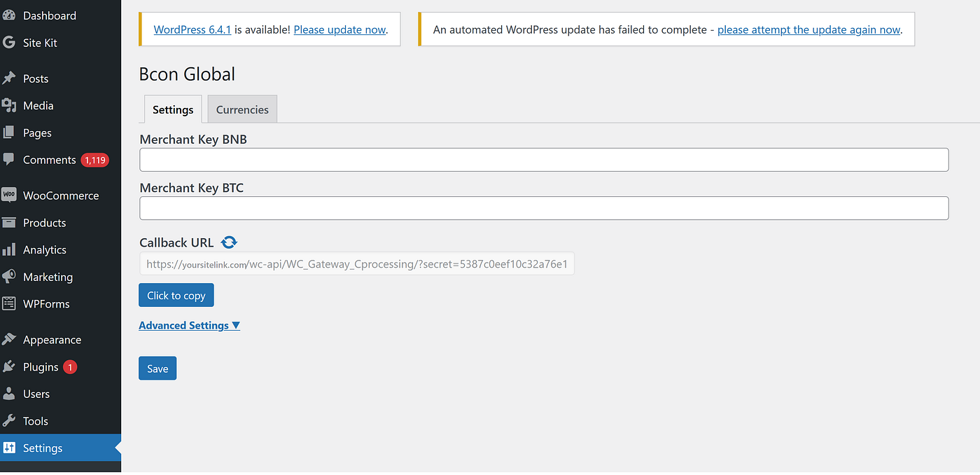
Task: Click the Posts pushpin icon
Action: click(x=9, y=78)
